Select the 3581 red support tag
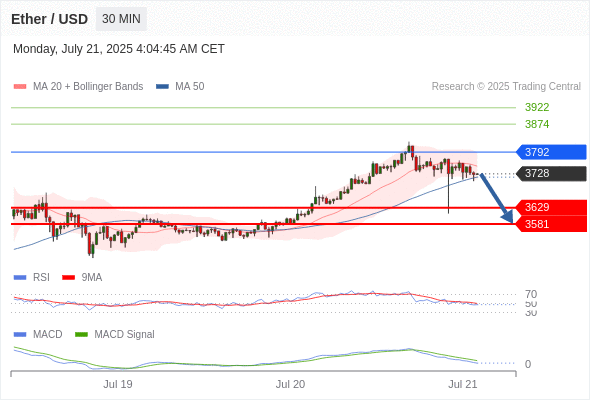 [551, 224]
